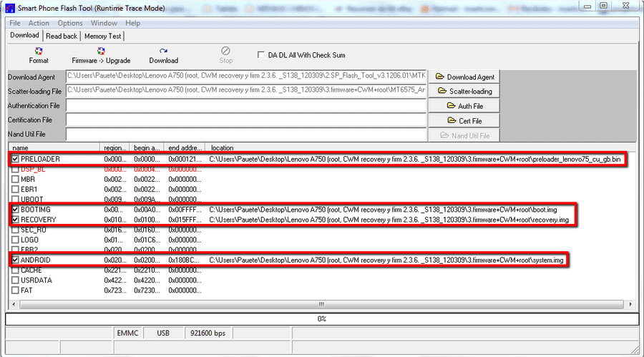
Task: Click the EMMC status bar entry
Action: (x=128, y=333)
